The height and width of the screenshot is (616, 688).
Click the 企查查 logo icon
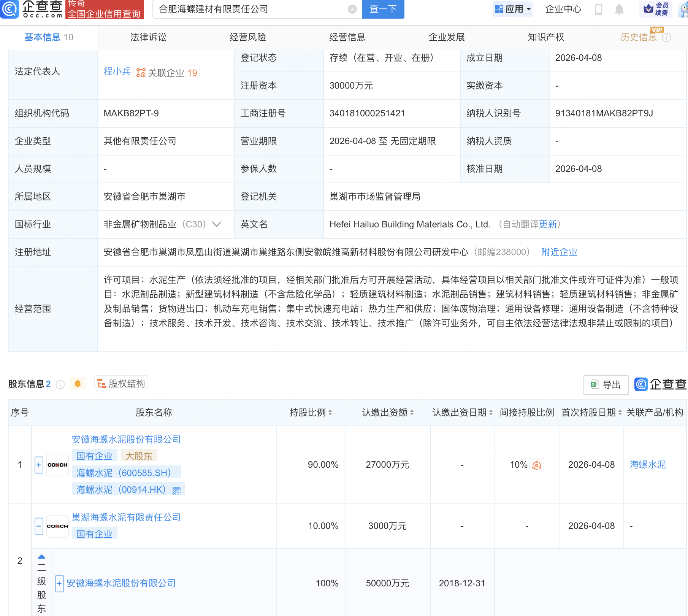[10, 10]
